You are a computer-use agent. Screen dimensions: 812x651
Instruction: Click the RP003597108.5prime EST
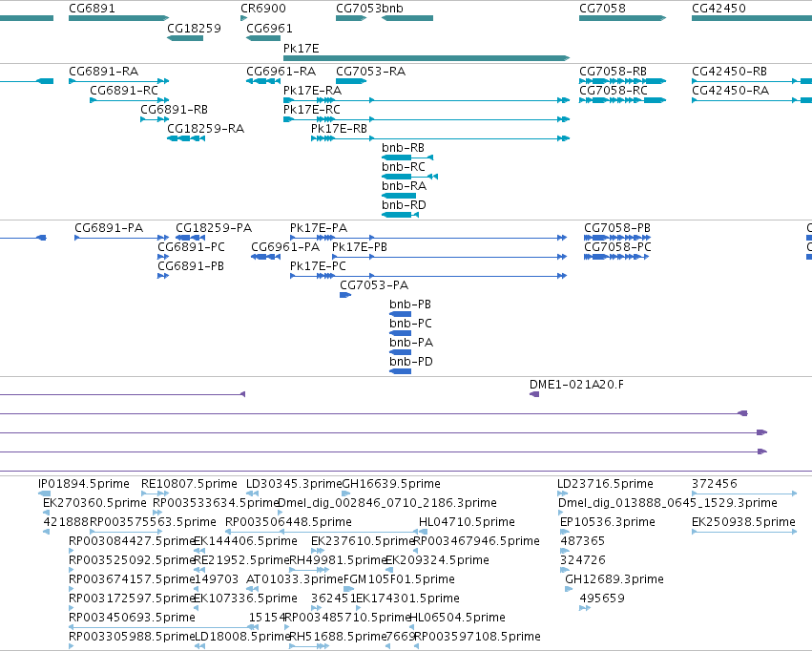click(417, 646)
